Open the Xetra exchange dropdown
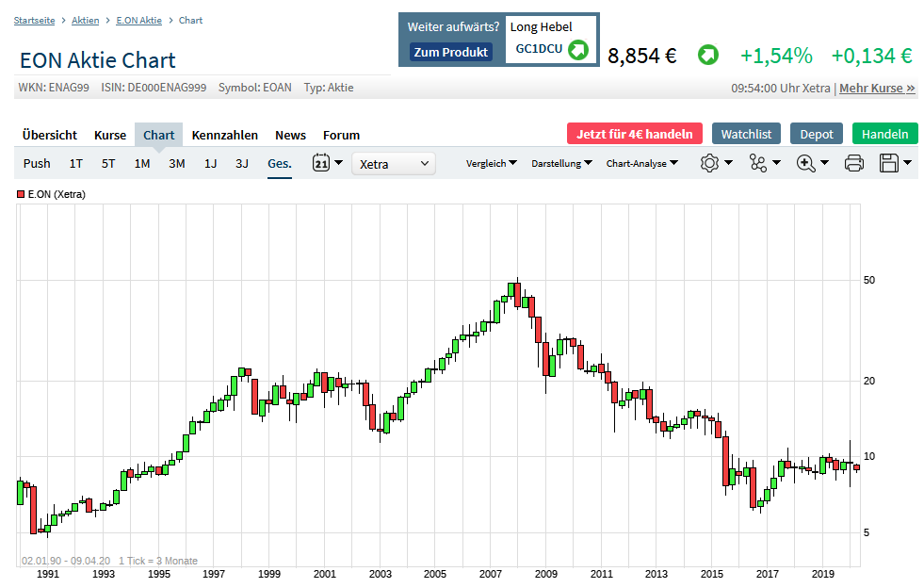Viewport: 924px width, 588px height. tap(394, 164)
